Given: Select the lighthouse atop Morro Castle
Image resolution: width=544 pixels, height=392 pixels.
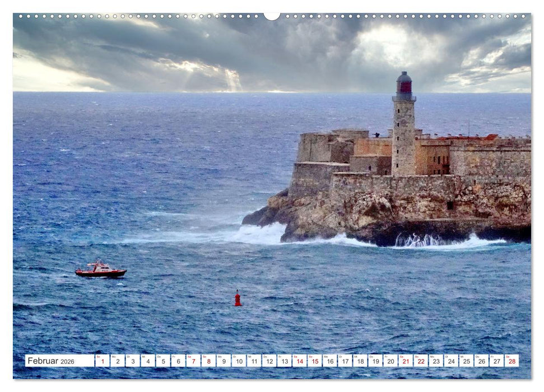Looking at the screenshot, I should 404,104.
